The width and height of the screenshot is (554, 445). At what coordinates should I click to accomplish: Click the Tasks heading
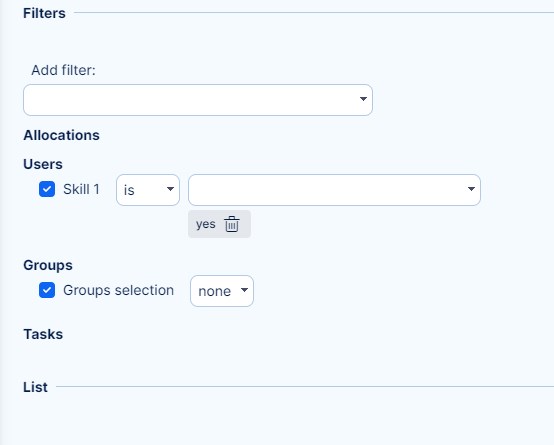coord(43,334)
